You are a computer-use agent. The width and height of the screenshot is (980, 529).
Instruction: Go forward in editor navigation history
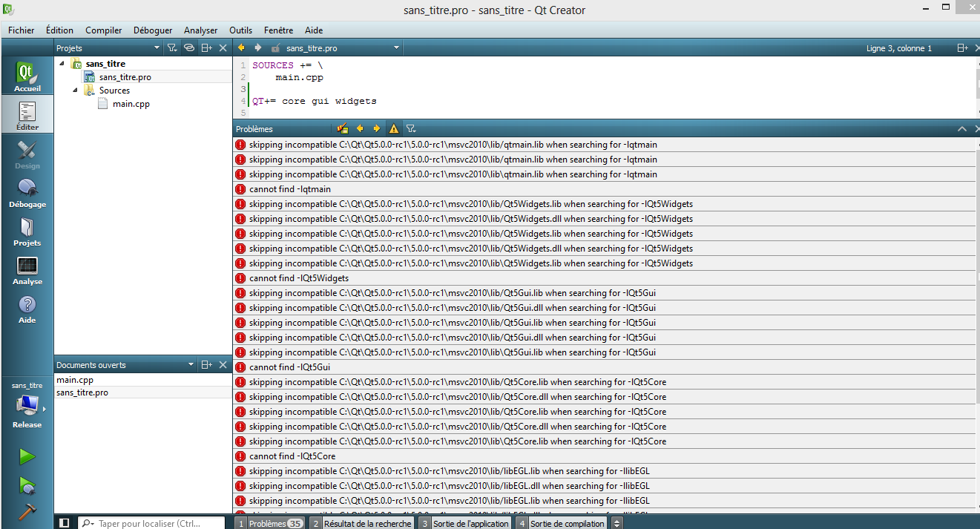257,48
